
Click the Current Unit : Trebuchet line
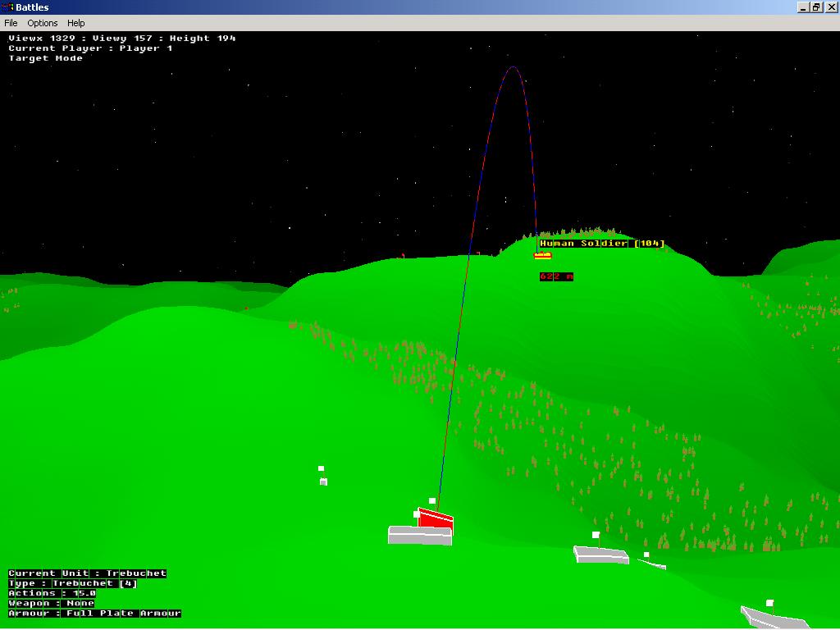pyautogui.click(x=87, y=573)
